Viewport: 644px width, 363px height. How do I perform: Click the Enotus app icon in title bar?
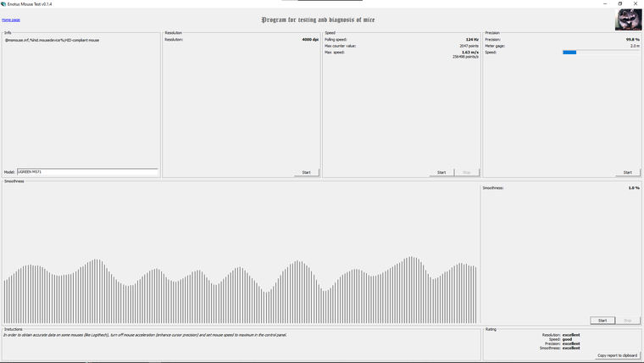[x=3, y=3]
